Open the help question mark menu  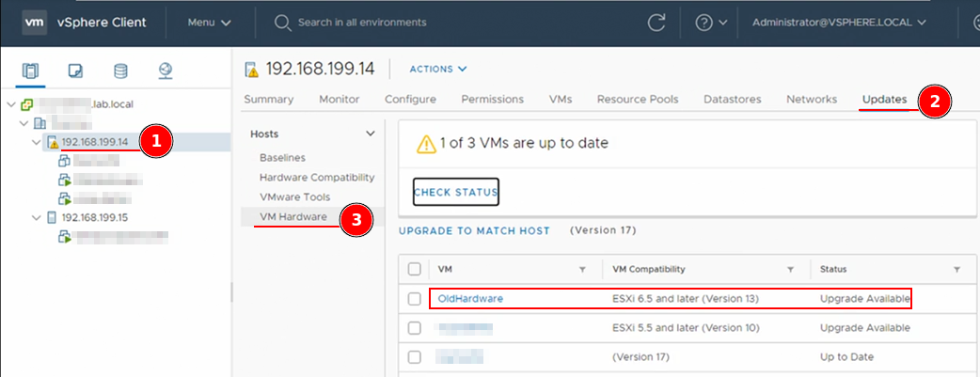click(711, 23)
